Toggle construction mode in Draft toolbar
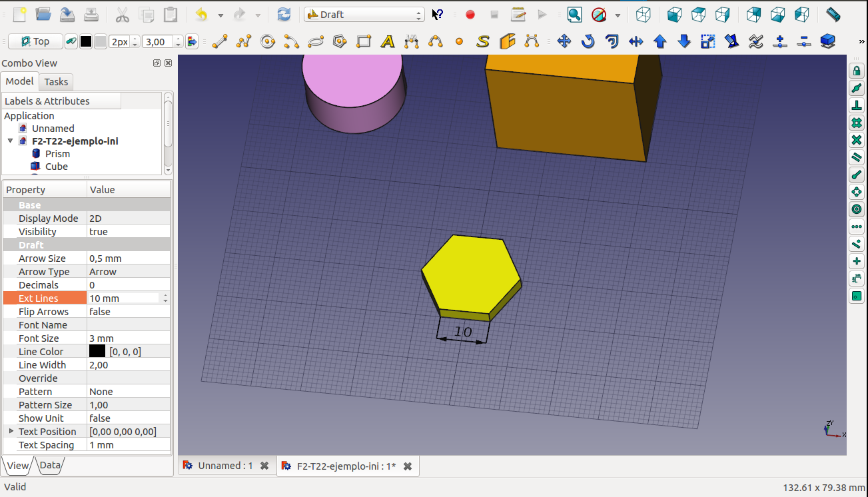Image resolution: width=868 pixels, height=497 pixels. coord(70,42)
